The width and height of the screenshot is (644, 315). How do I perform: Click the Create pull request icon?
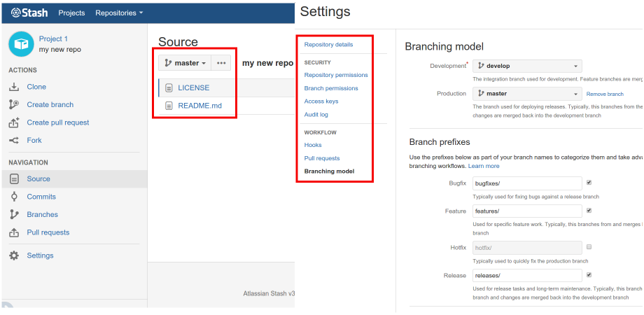(14, 122)
